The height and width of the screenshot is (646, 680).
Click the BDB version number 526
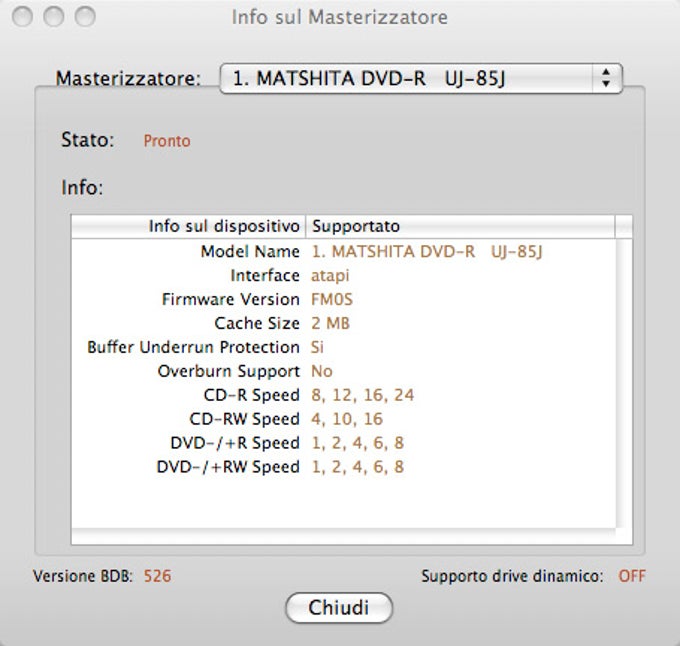(158, 576)
